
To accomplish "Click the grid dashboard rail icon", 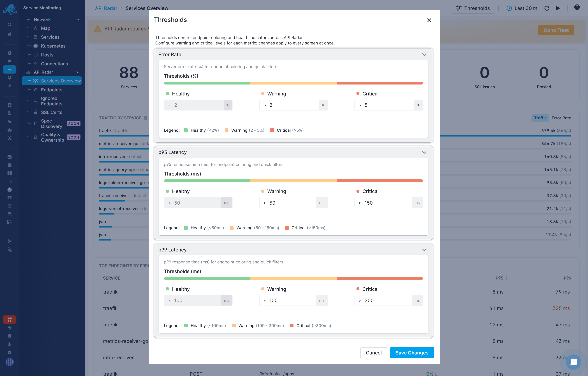I will click(x=10, y=173).
